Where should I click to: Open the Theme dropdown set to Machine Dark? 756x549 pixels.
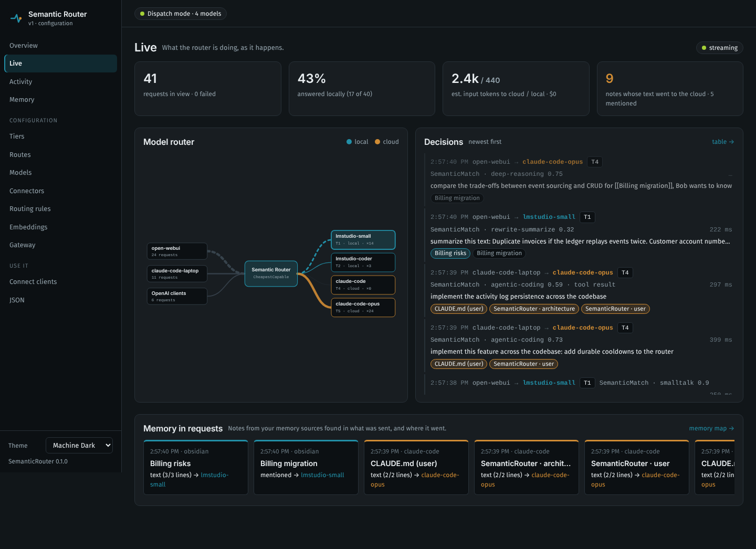click(79, 446)
